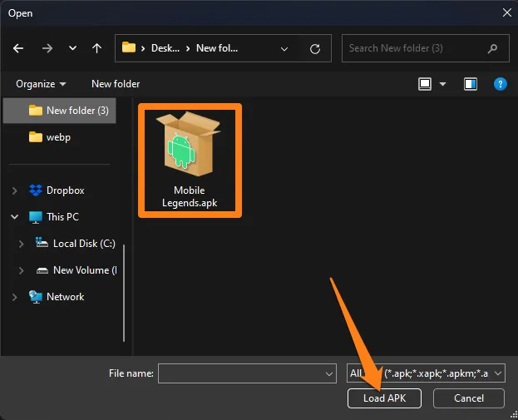Expand Local Disk (C:) node
This screenshot has height=420, width=518.
[x=21, y=244]
